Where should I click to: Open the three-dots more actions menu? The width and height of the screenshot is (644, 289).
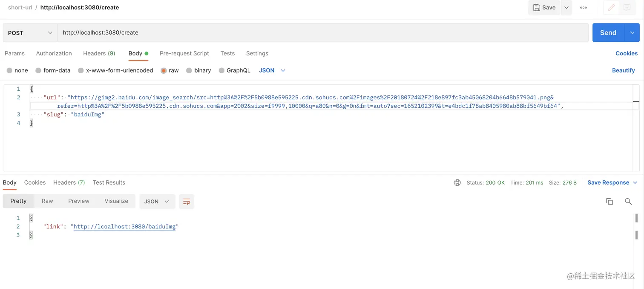point(584,8)
